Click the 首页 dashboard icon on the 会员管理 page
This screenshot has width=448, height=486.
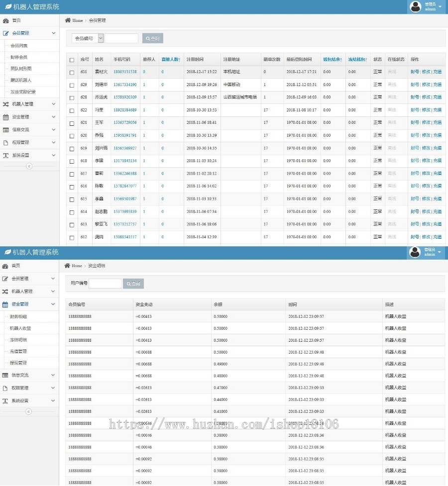6,21
